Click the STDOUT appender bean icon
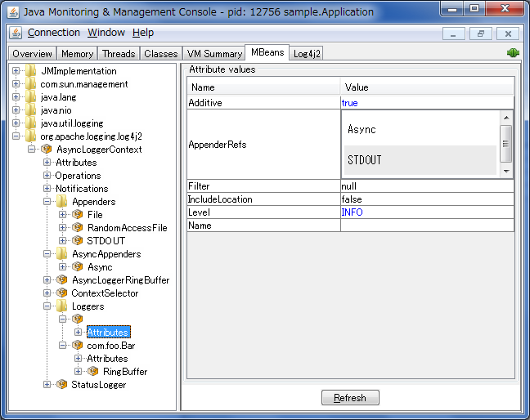 click(78, 241)
